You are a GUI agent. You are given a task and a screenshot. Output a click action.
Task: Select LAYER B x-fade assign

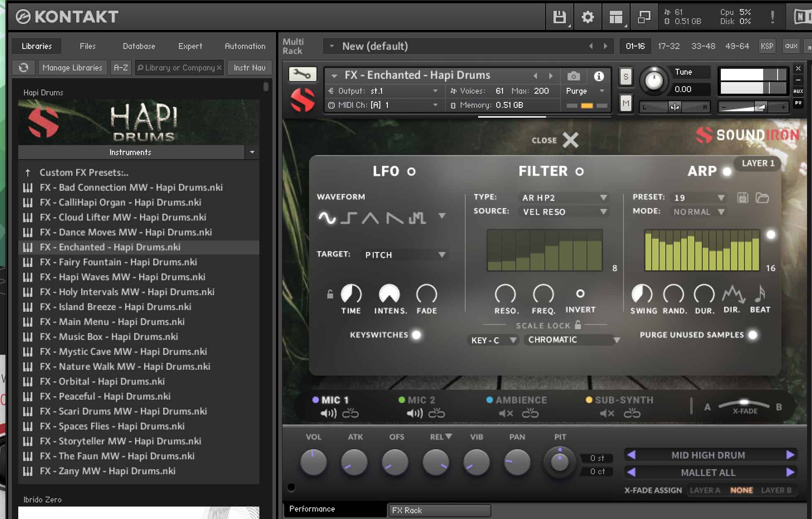tap(776, 490)
